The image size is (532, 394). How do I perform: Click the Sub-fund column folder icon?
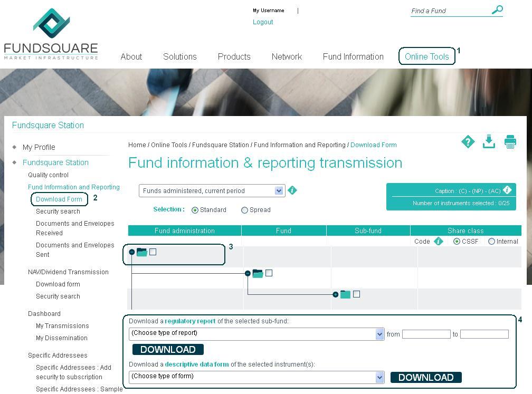345,294
